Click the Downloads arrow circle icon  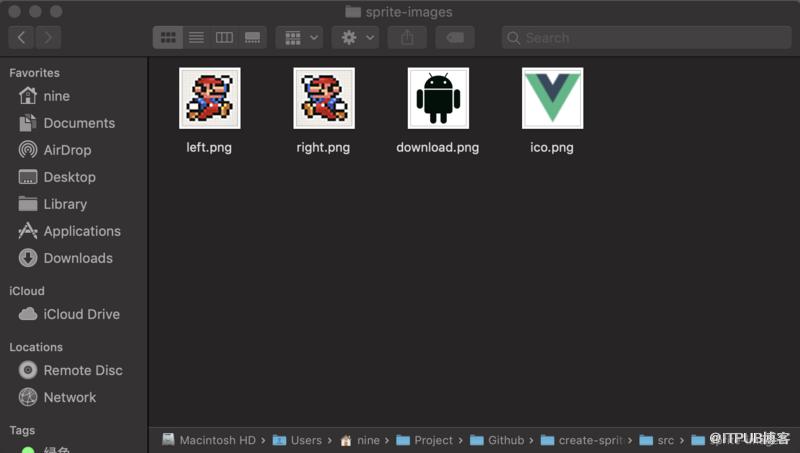point(28,258)
